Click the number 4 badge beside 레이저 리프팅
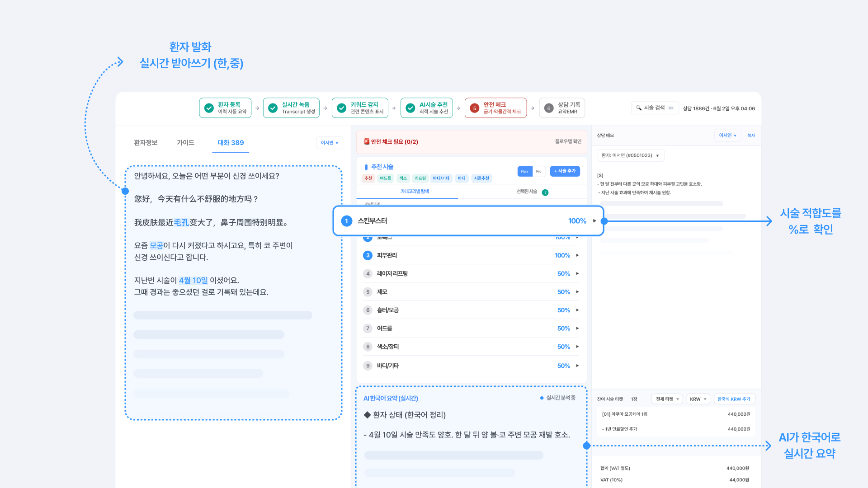 pyautogui.click(x=368, y=273)
